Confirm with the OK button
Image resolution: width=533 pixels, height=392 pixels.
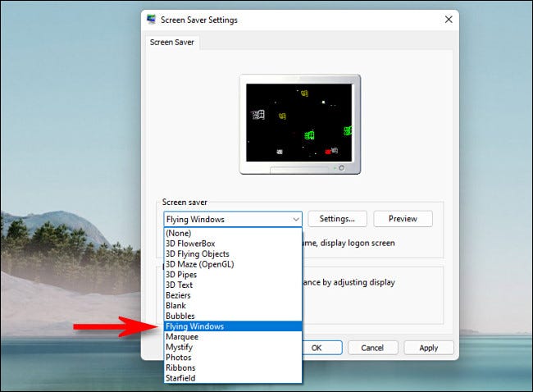pos(322,348)
